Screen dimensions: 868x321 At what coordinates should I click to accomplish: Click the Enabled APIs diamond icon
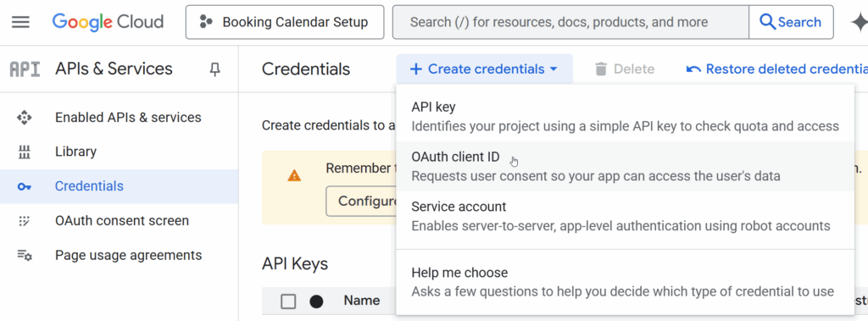pos(25,118)
